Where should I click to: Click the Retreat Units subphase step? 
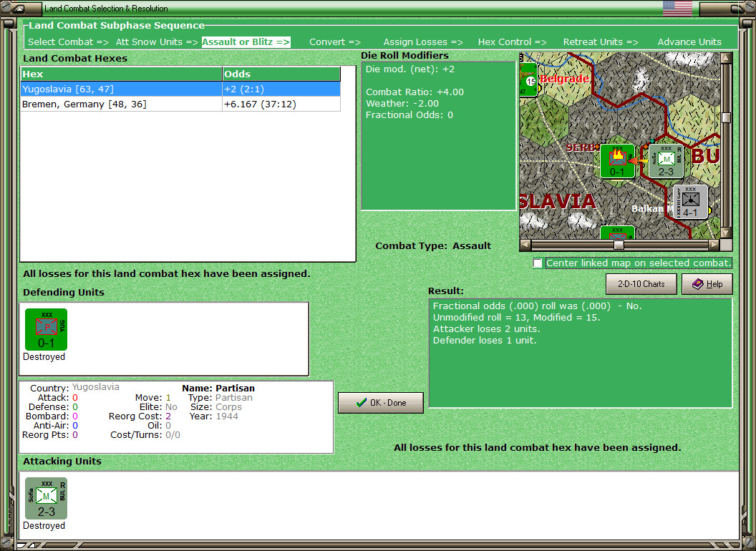pos(600,42)
